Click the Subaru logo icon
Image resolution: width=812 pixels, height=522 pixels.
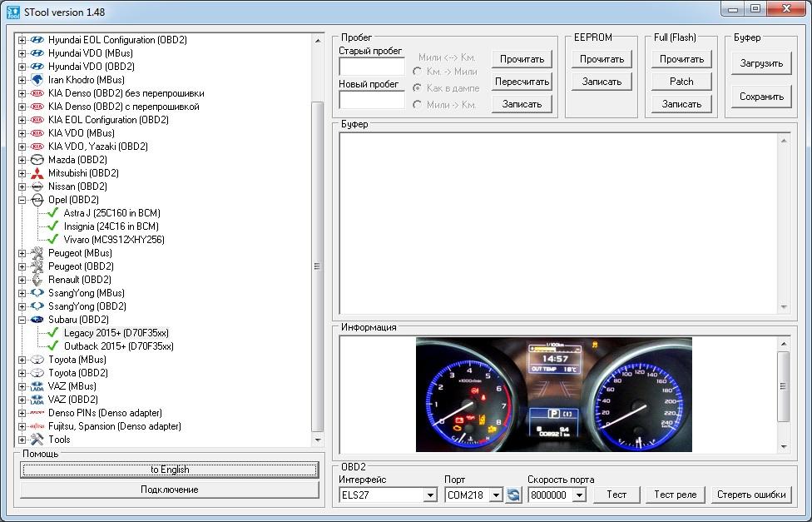[x=37, y=320]
